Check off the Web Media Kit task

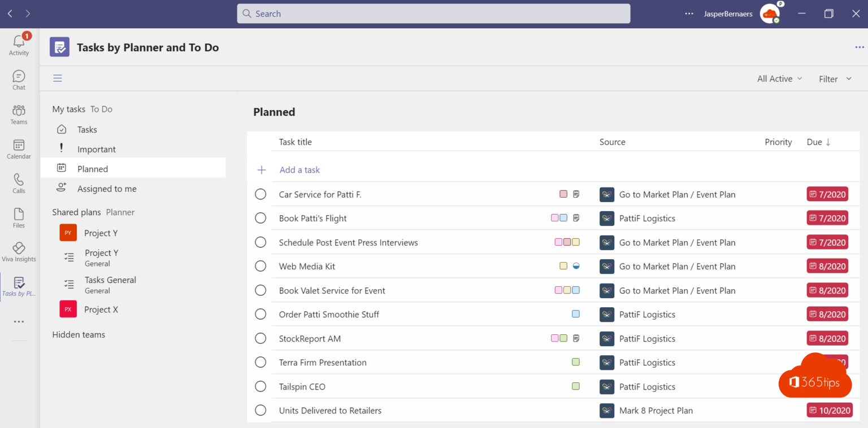[261, 266]
